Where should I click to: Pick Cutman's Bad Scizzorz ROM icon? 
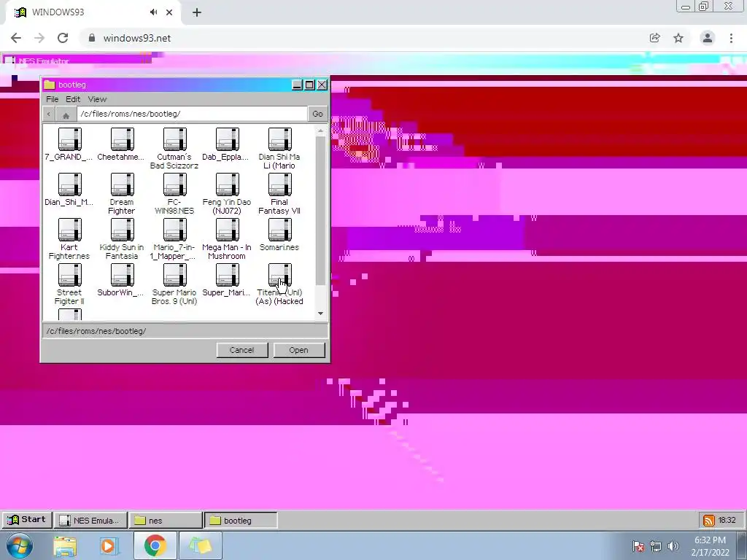(175, 139)
